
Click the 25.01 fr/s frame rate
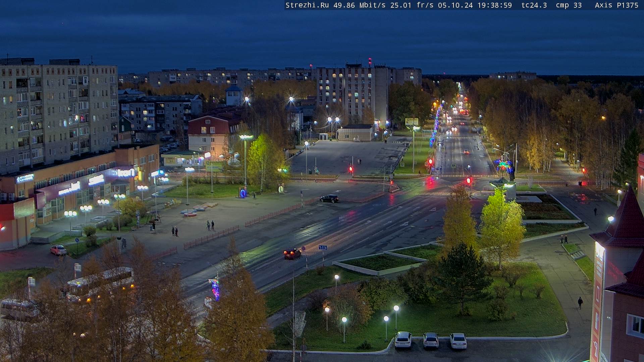412,5
